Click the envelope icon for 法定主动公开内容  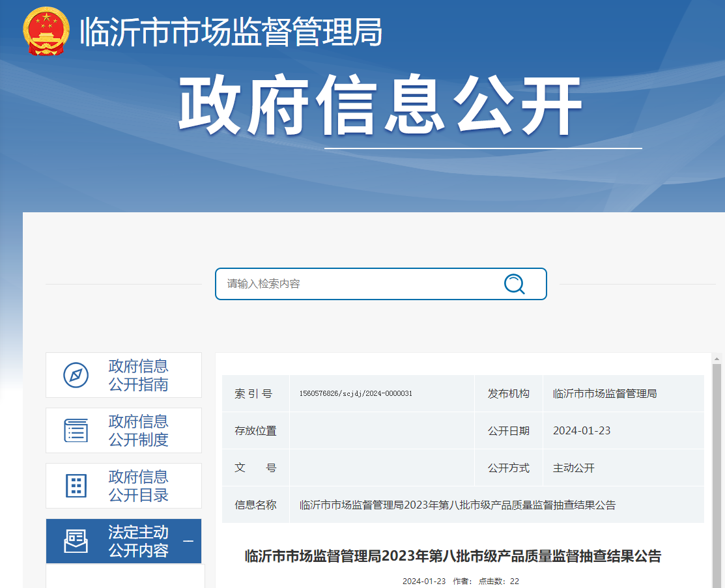[x=76, y=541]
